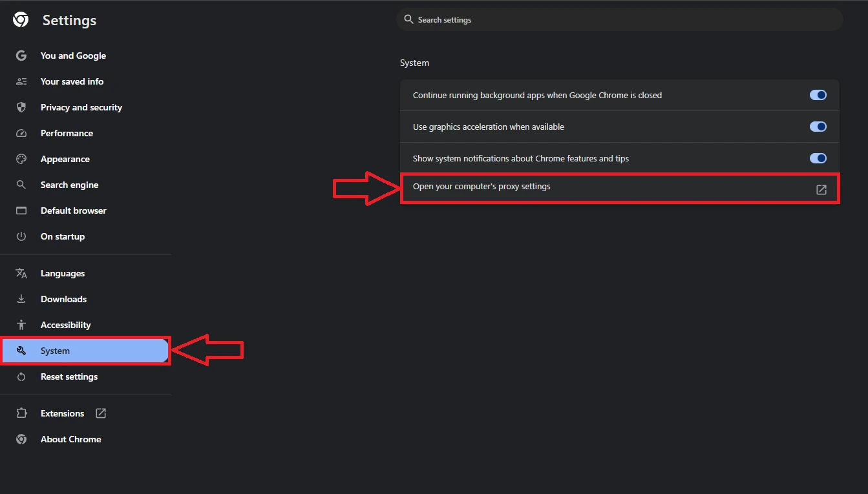This screenshot has height=494, width=868.
Task: Click the Downloads arrow icon
Action: (x=21, y=299)
